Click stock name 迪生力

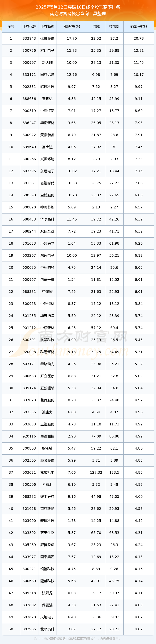click(x=47, y=412)
